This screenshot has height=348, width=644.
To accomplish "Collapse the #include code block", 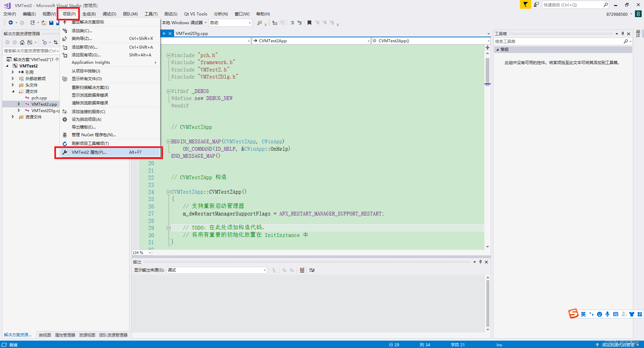I will pos(168,55).
